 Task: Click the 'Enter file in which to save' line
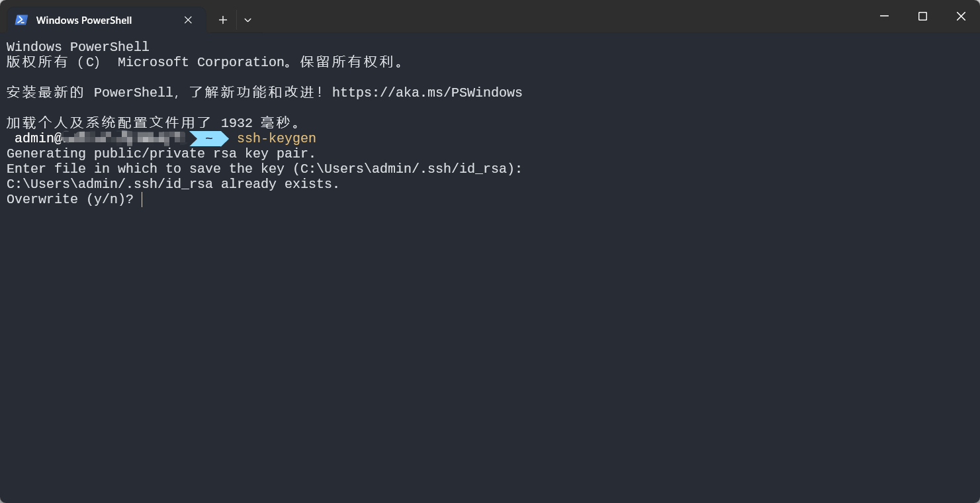pyautogui.click(x=264, y=169)
